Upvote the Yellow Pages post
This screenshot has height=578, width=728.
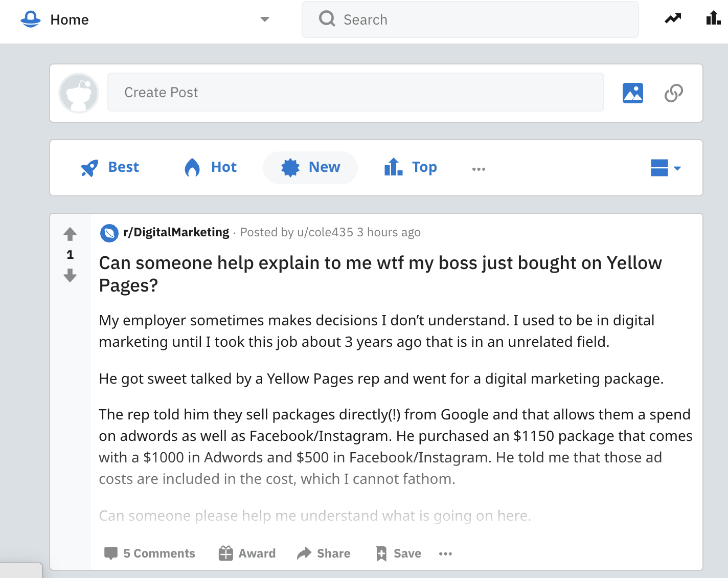pyautogui.click(x=70, y=234)
